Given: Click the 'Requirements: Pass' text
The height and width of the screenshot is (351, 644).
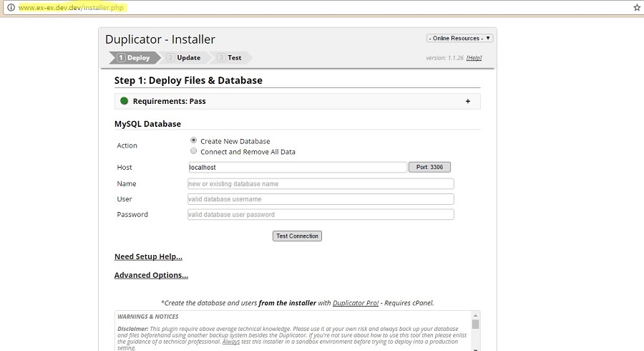Looking at the screenshot, I should point(169,101).
